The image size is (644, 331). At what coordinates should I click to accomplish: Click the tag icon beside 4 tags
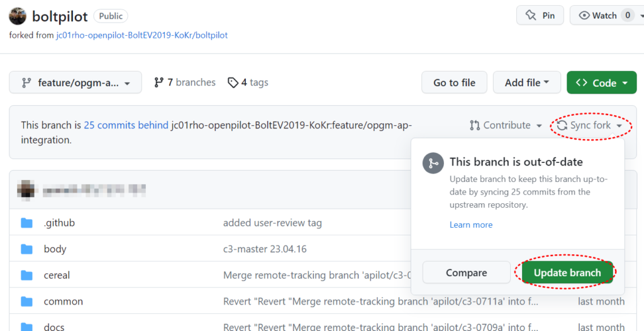click(233, 82)
